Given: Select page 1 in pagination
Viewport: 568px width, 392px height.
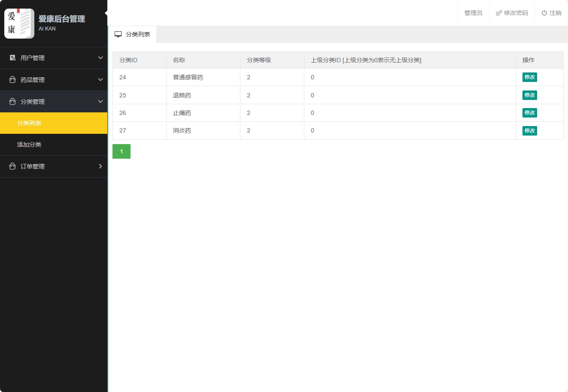Looking at the screenshot, I should (x=121, y=151).
